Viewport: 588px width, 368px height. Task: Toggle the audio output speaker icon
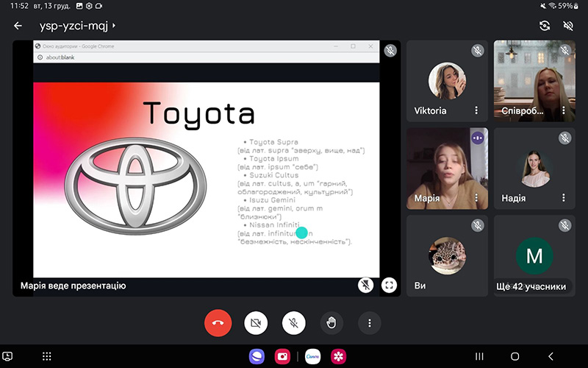[x=567, y=26]
